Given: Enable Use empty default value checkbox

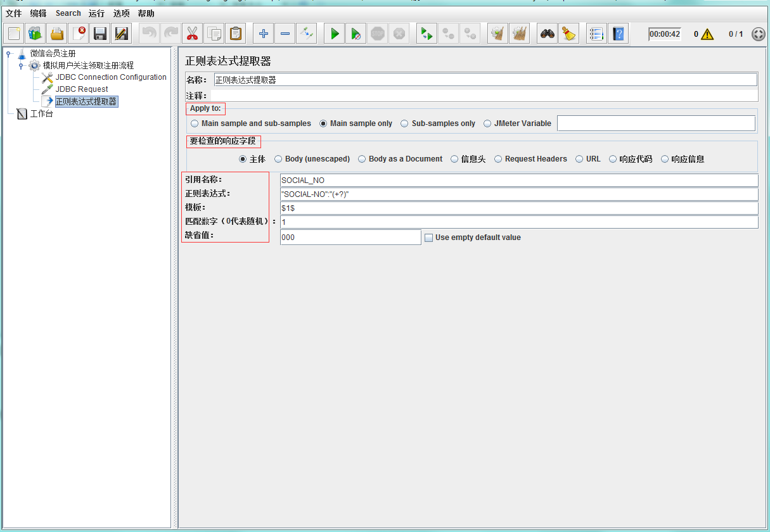Looking at the screenshot, I should click(428, 237).
